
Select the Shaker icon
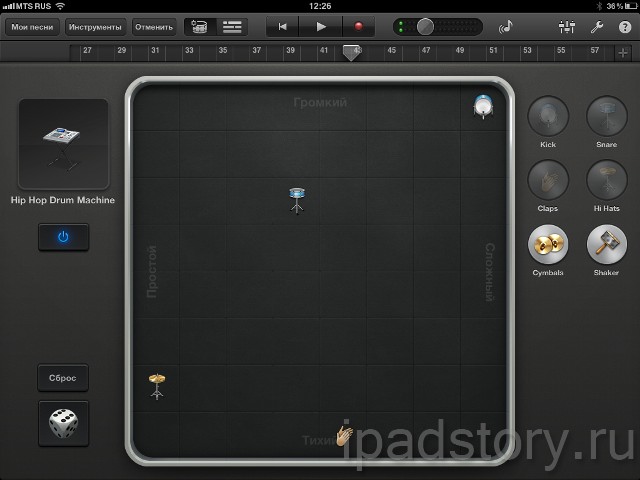point(607,244)
